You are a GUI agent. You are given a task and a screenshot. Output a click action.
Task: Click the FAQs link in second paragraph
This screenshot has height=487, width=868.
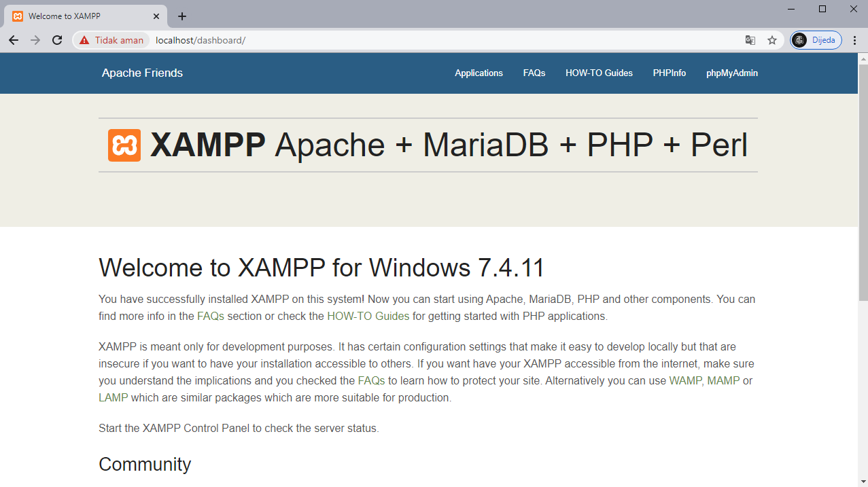tap(372, 381)
